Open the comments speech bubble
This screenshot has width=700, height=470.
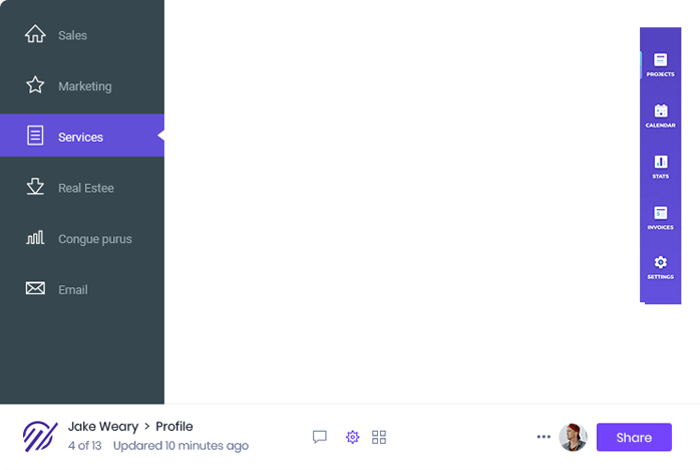(x=320, y=437)
